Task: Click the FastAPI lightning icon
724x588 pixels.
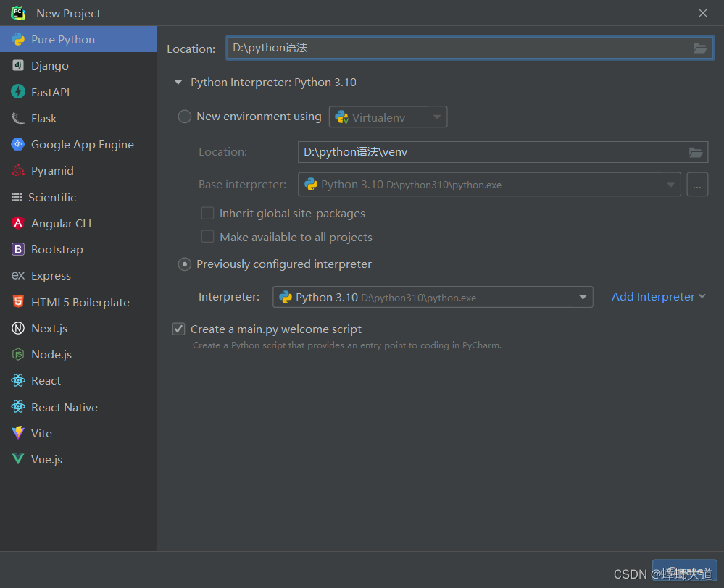Action: pos(18,91)
